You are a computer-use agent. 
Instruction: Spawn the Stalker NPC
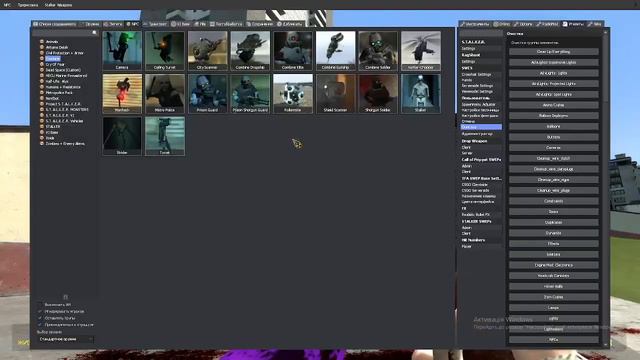[x=421, y=93]
